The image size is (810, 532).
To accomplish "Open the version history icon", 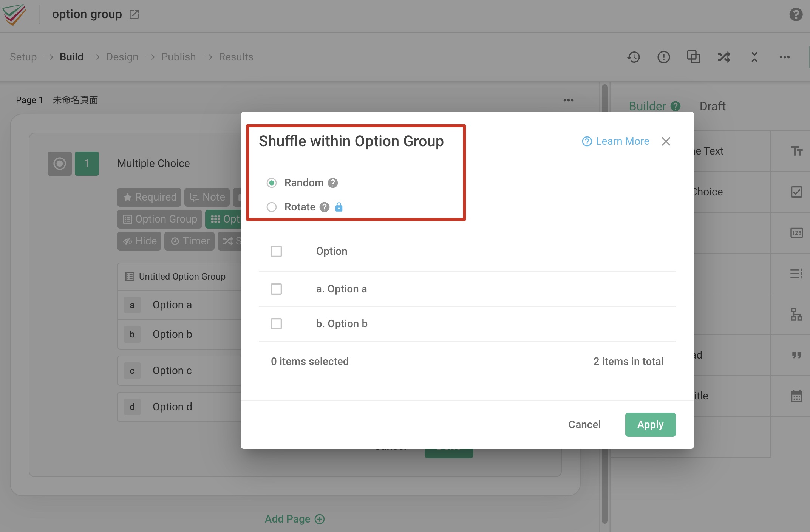I will click(634, 57).
